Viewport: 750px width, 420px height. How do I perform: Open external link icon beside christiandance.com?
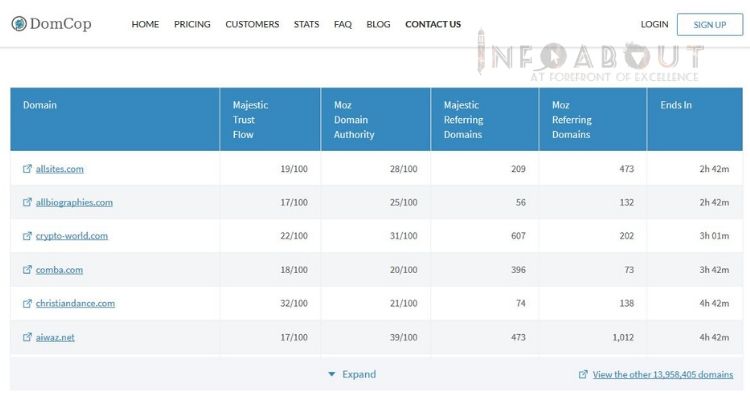27,303
